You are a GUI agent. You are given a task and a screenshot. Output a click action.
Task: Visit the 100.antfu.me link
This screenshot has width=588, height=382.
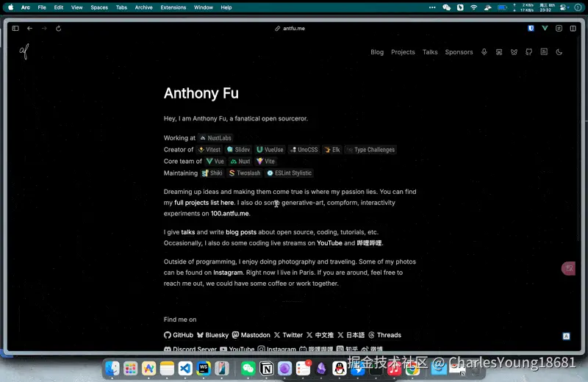pyautogui.click(x=229, y=213)
